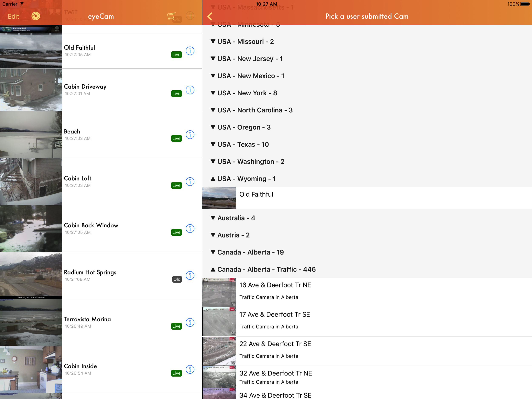
Task: Open Terravista Marina camera thumbnail
Action: (x=31, y=322)
